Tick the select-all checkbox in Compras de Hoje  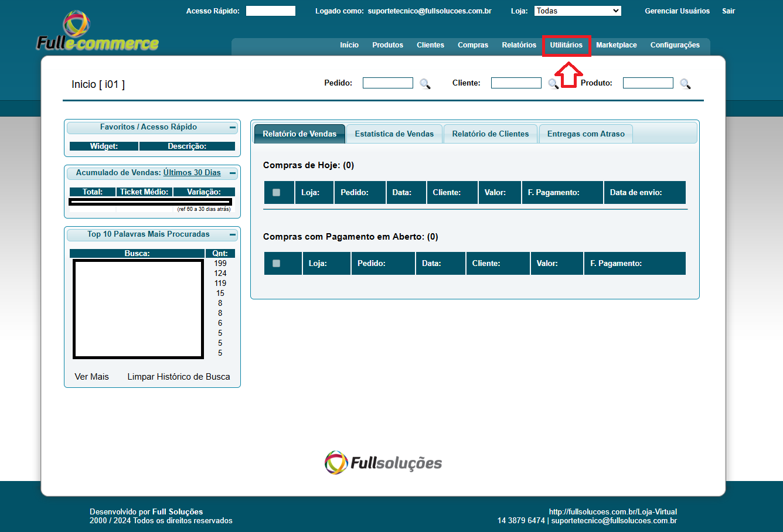point(276,192)
